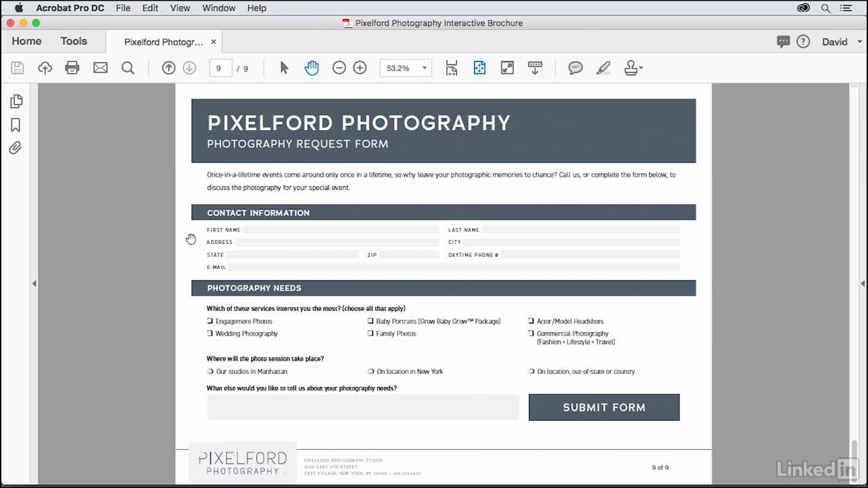Fit one full page icon
Viewport: 868px width, 488px height.
[479, 68]
